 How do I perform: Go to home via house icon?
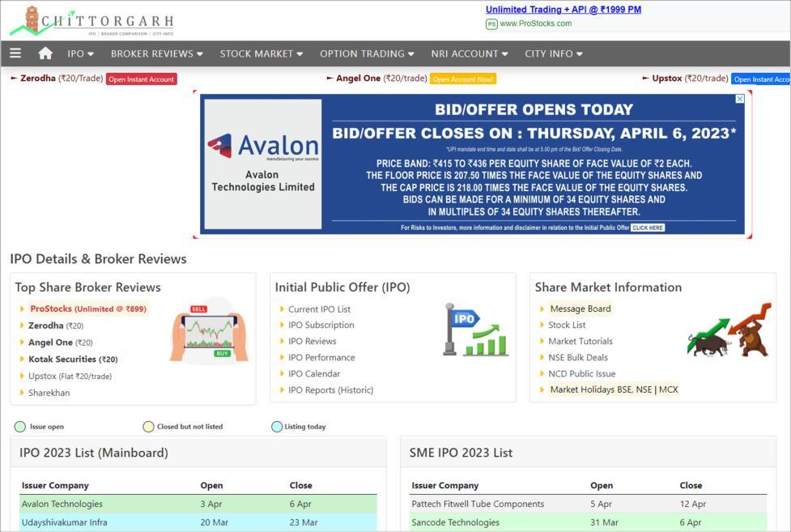coord(45,53)
